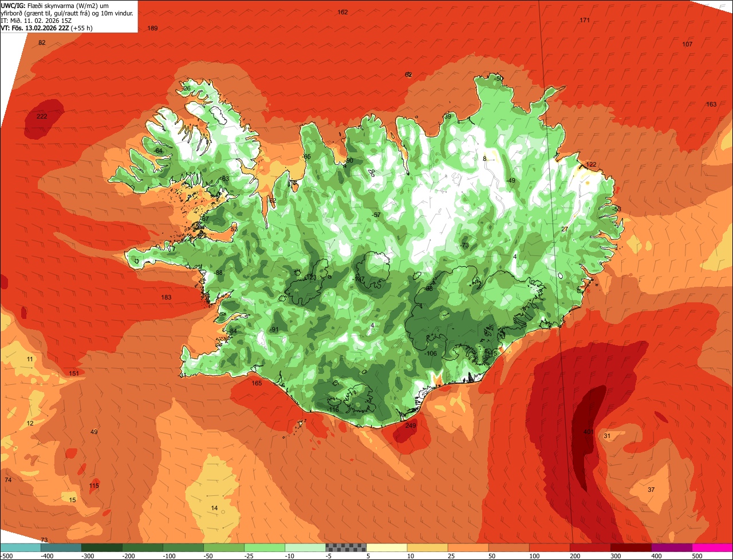Click the 26 value in the Westfjords
The height and width of the screenshot is (560, 733).
tap(187, 88)
